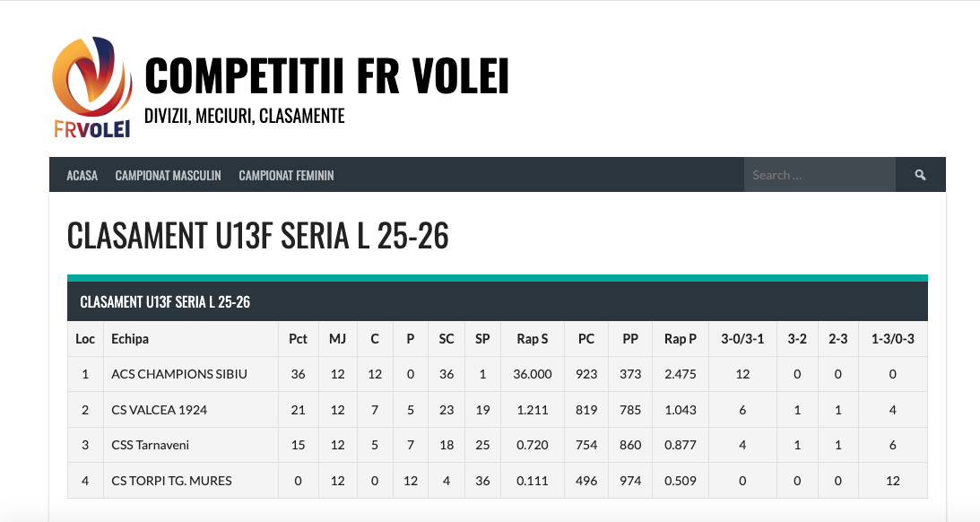This screenshot has width=980, height=522.
Task: Select the Rap S column header
Action: coord(533,339)
